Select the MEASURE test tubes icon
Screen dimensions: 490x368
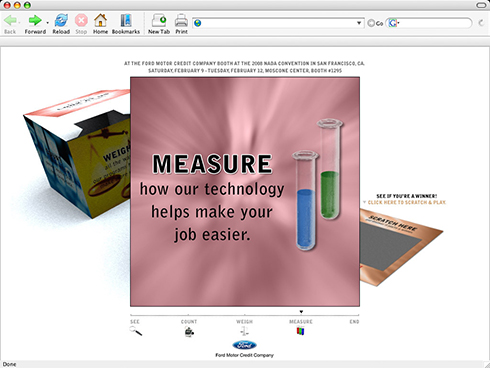[x=300, y=331]
